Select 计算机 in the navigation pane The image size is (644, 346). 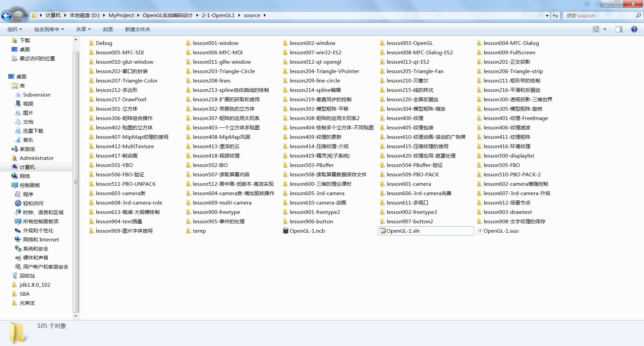(x=36, y=167)
